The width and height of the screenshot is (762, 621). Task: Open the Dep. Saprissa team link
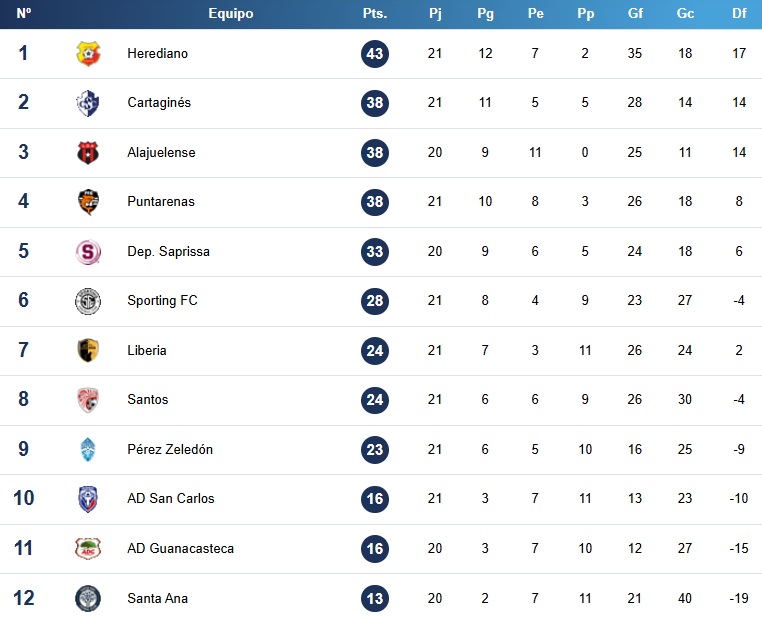click(x=169, y=252)
